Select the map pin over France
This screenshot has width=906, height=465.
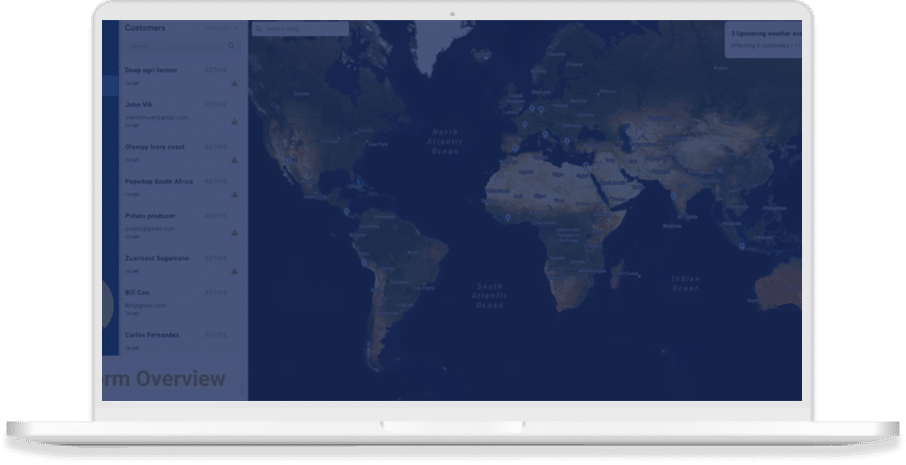525,125
